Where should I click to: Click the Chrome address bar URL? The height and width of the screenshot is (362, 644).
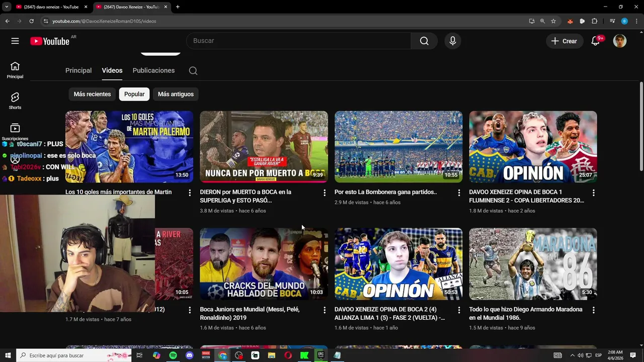tap(104, 21)
